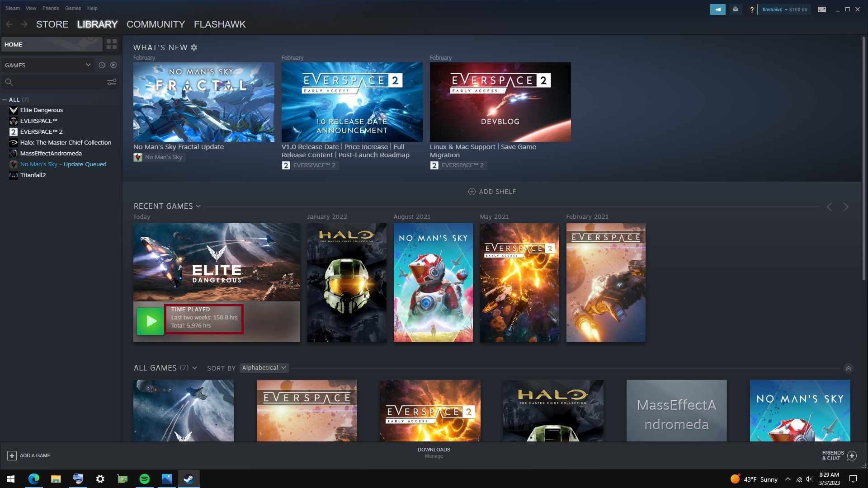Open the Windows notification center icon
Image resolution: width=868 pixels, height=488 pixels.
tap(853, 479)
